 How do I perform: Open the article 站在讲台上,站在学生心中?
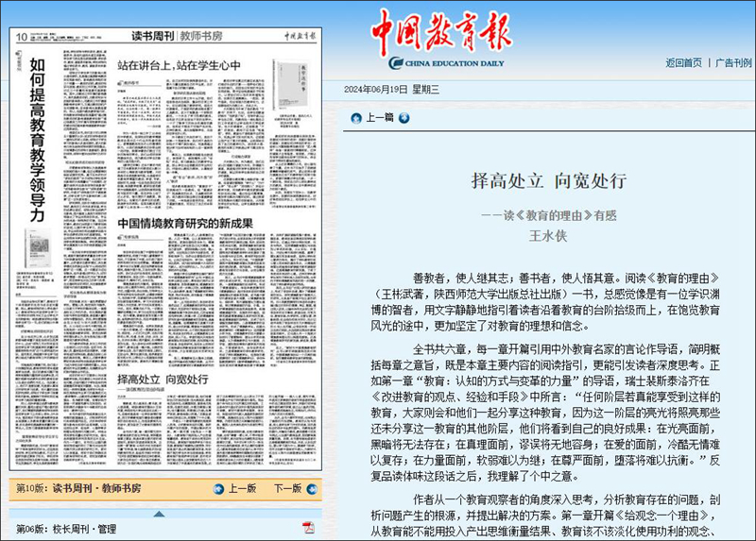(x=179, y=65)
